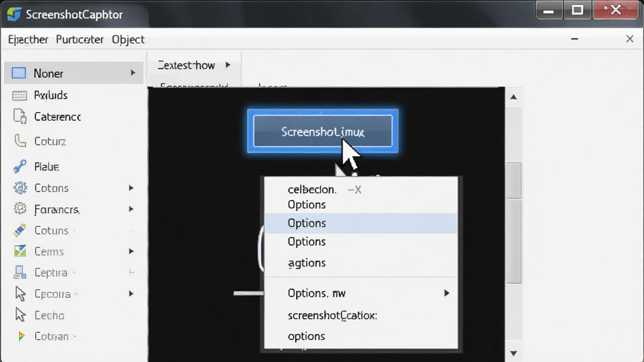Maximize the ScreenshotCaptor window
The image size is (644, 362).
pyautogui.click(x=578, y=10)
